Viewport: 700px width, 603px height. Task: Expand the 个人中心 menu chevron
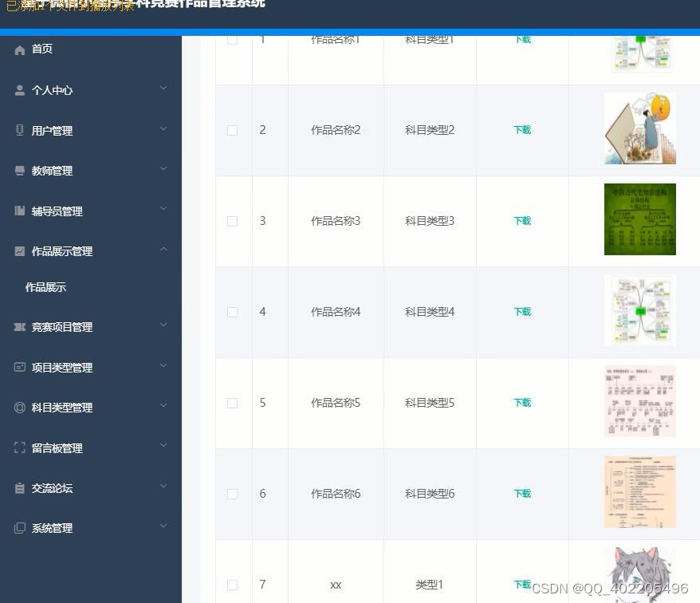[164, 88]
